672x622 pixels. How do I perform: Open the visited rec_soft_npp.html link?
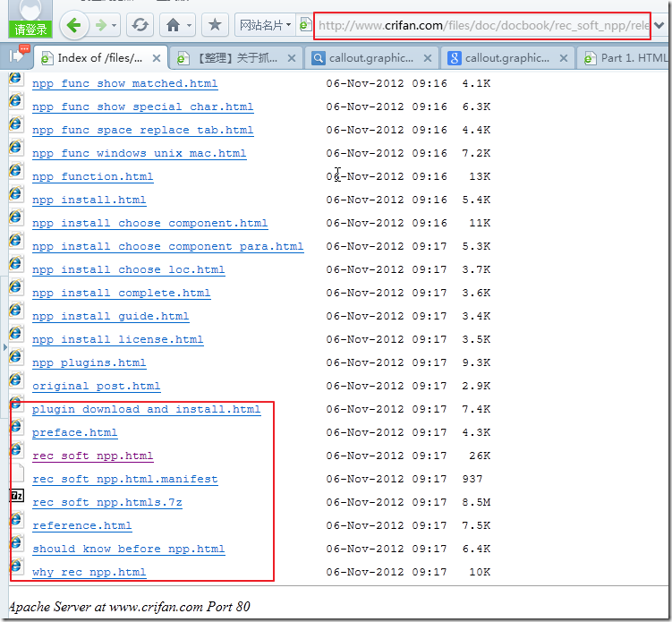[92, 456]
